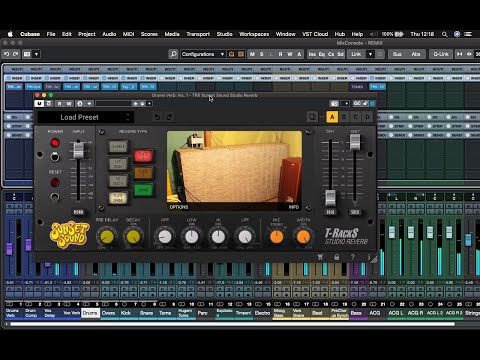Open the window layout setup icon

27,54
